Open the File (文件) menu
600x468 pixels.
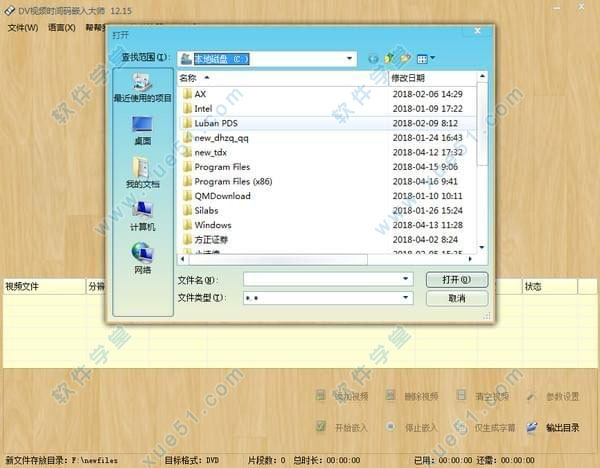point(23,28)
